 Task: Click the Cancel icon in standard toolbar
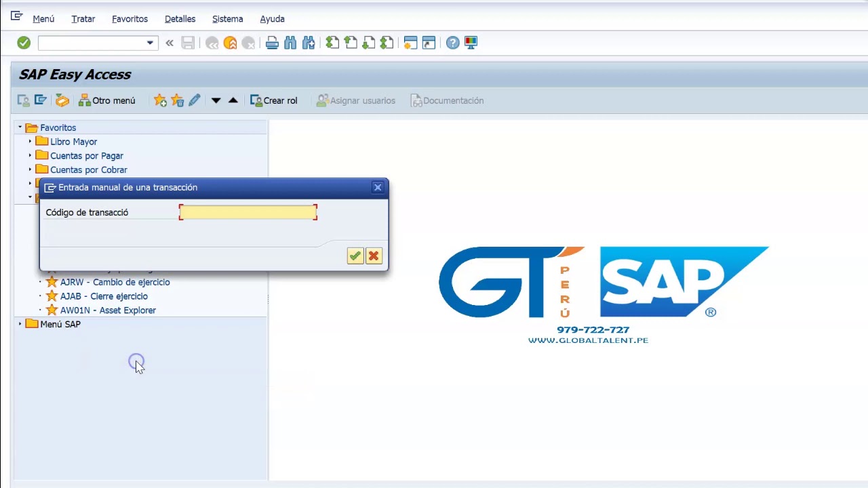coord(248,43)
